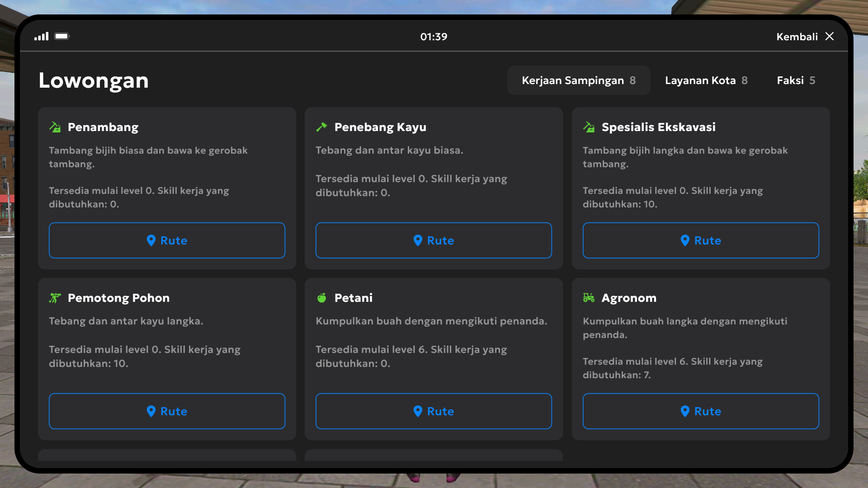
Task: Click Kembali to go back
Action: (797, 37)
